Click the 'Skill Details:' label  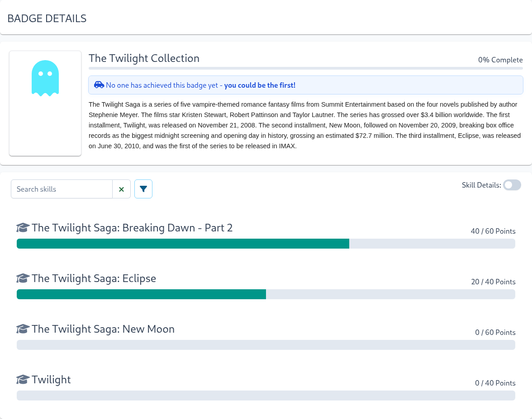click(x=481, y=185)
